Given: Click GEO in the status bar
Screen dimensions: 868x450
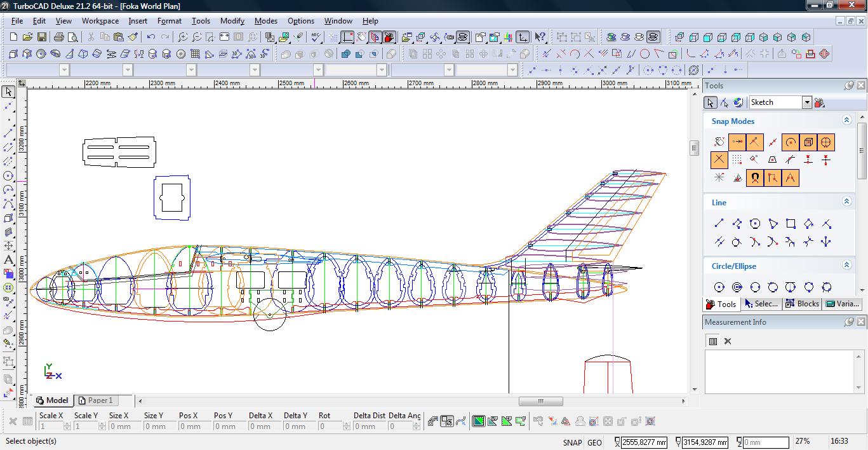Looking at the screenshot, I should point(594,442).
